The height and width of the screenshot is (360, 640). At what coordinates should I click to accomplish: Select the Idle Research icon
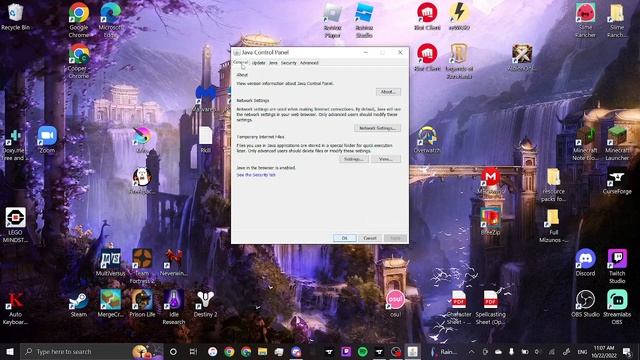pos(174,308)
